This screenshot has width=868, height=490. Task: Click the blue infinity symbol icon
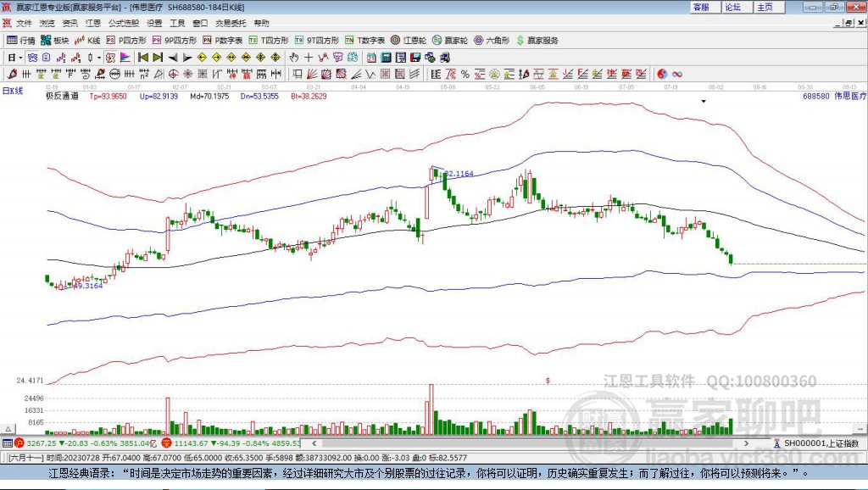click(x=677, y=75)
